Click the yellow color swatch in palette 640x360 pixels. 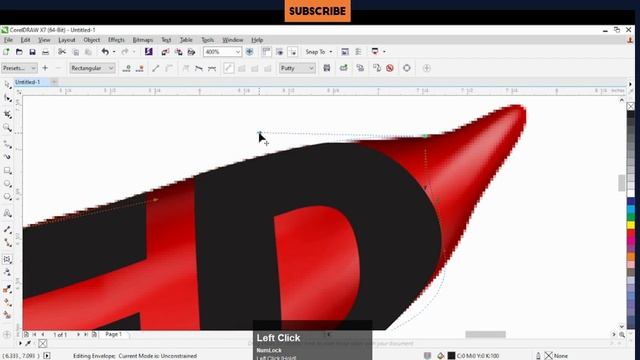631,225
